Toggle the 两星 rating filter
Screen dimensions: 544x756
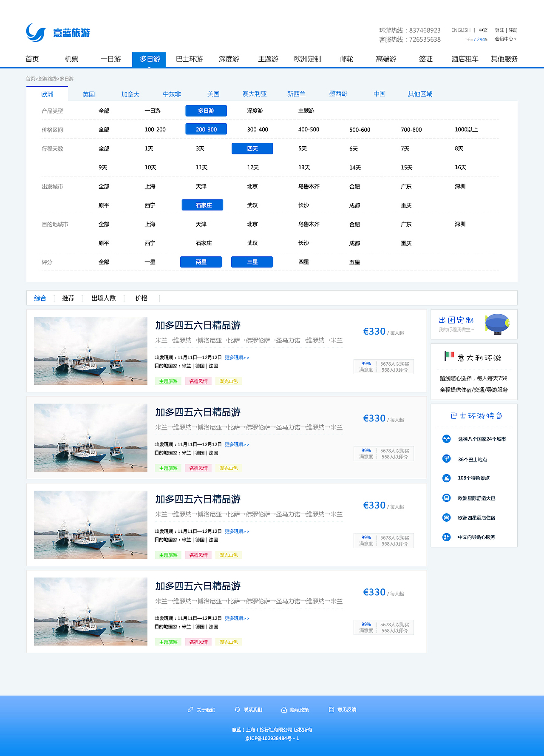coord(201,262)
